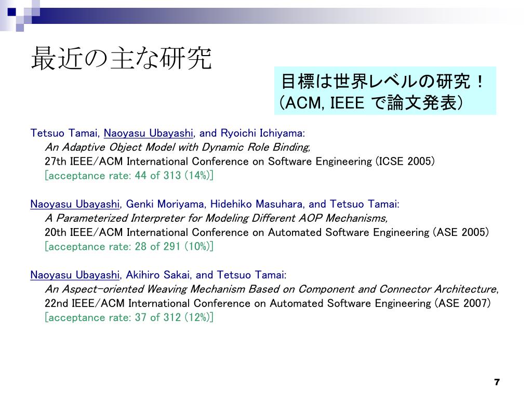The width and height of the screenshot is (532, 399).
Task: Select acceptance rate 28 of 291 (10%)
Action: click(129, 246)
